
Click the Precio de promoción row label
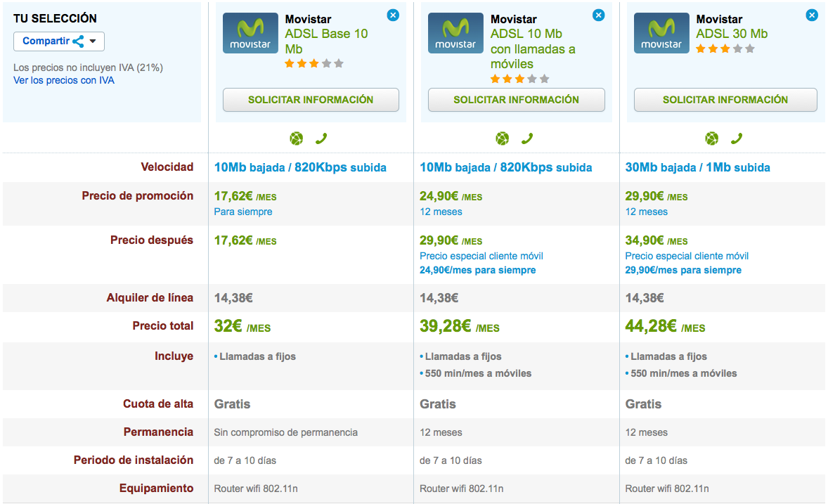pos(137,196)
